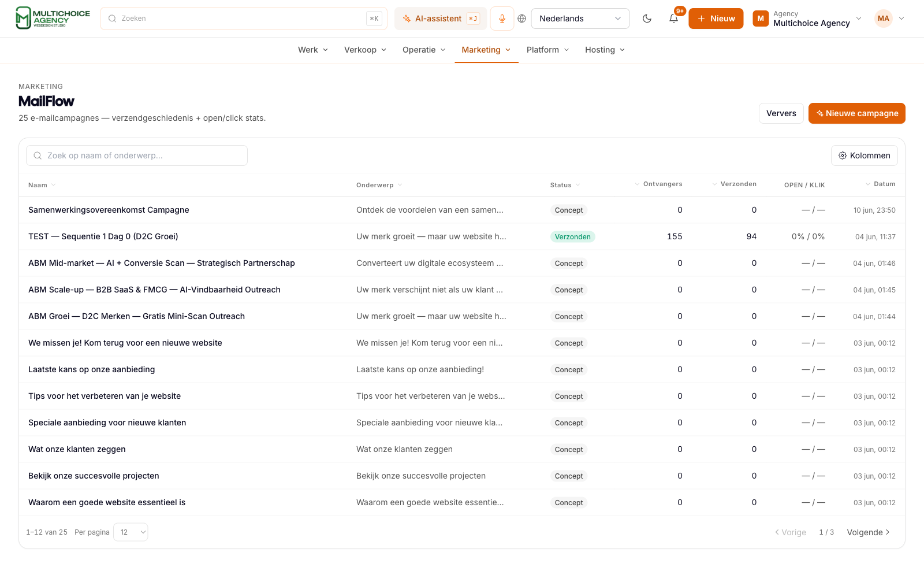
Task: Open the Nederlands language dropdown
Action: (x=580, y=18)
